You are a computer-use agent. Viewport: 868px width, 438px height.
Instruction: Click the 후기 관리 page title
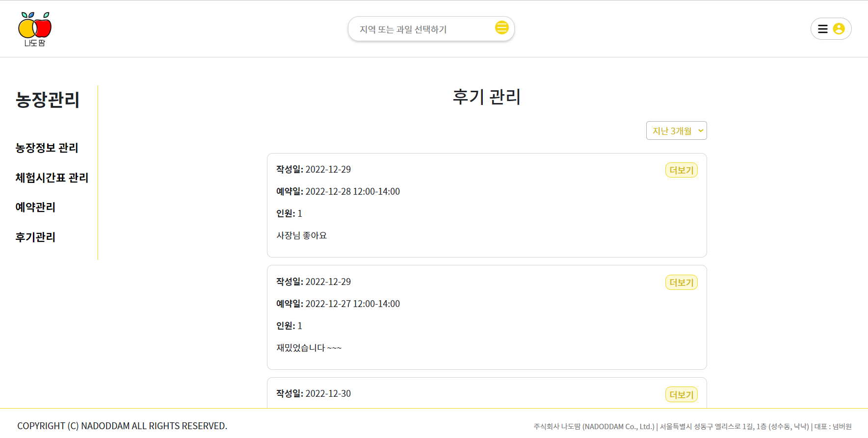tap(486, 97)
